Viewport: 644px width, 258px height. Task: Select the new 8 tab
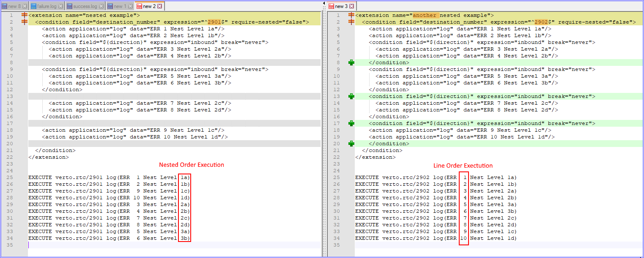point(14,6)
